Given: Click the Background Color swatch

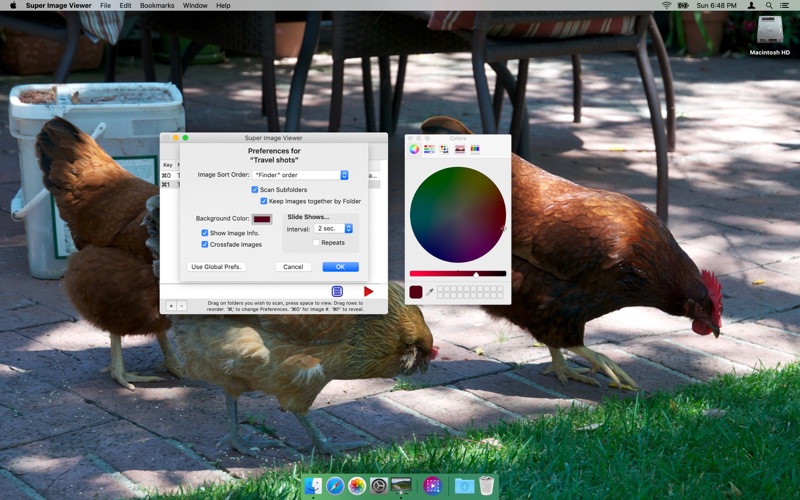Looking at the screenshot, I should (x=262, y=218).
